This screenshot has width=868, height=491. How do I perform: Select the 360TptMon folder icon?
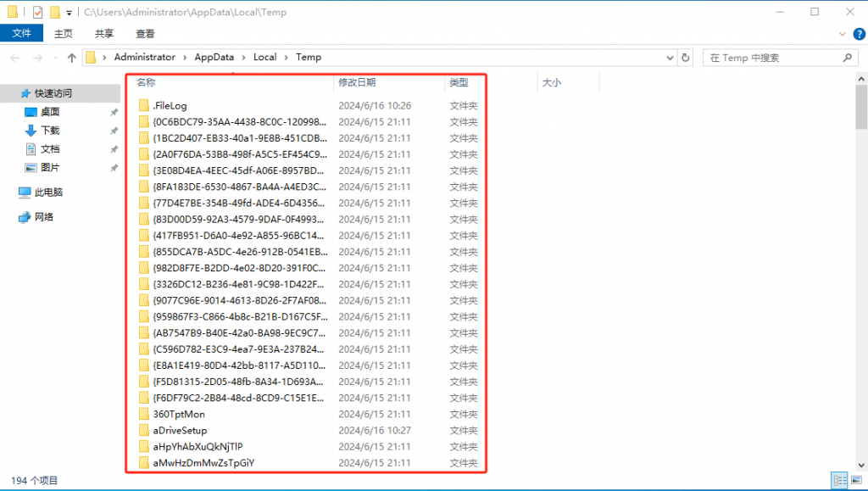(x=144, y=415)
